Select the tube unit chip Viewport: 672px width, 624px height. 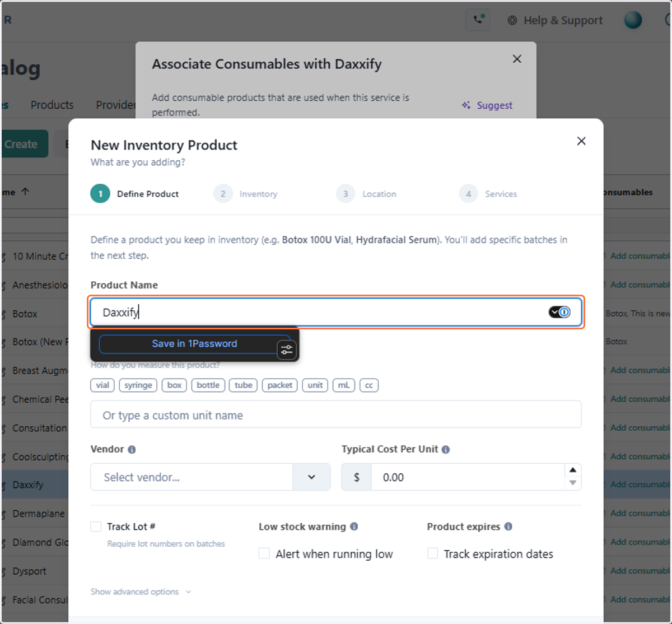pos(244,385)
